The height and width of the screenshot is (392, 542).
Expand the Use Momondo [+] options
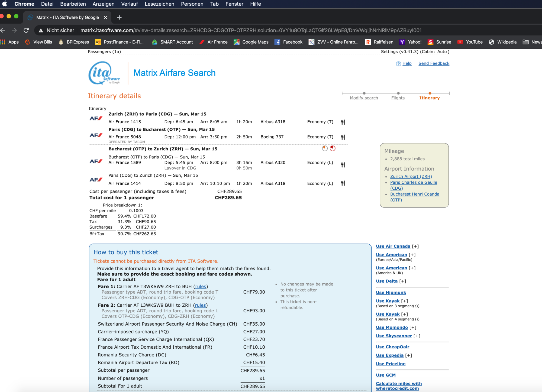(x=413, y=328)
